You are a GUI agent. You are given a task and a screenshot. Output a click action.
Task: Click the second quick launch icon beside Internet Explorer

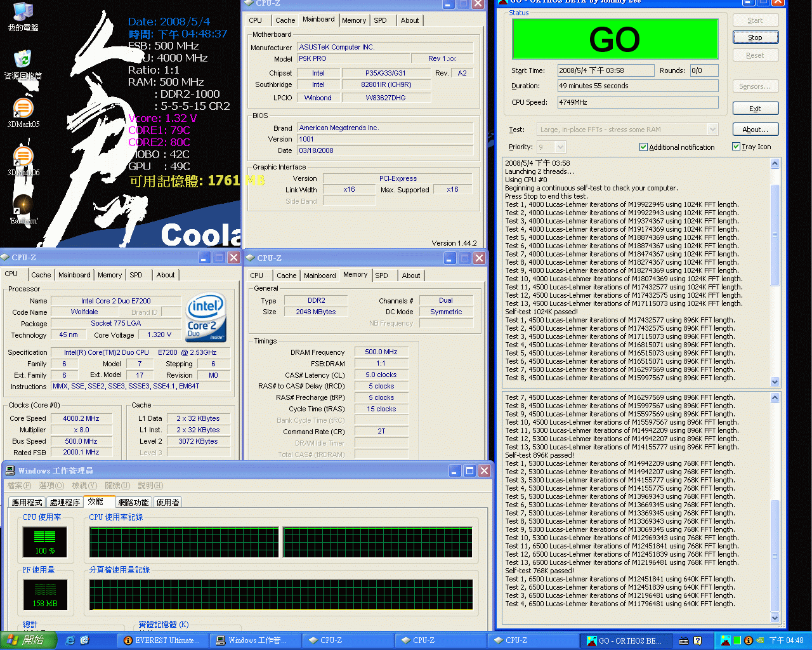[84, 640]
